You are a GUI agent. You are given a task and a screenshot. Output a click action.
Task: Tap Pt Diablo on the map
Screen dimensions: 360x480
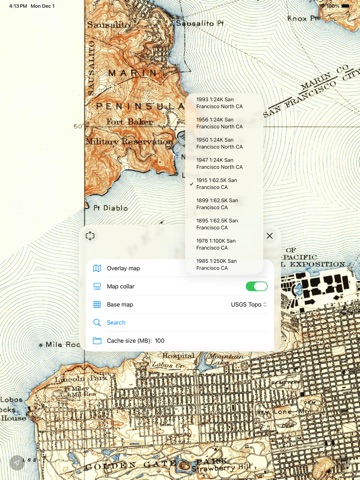click(x=110, y=208)
